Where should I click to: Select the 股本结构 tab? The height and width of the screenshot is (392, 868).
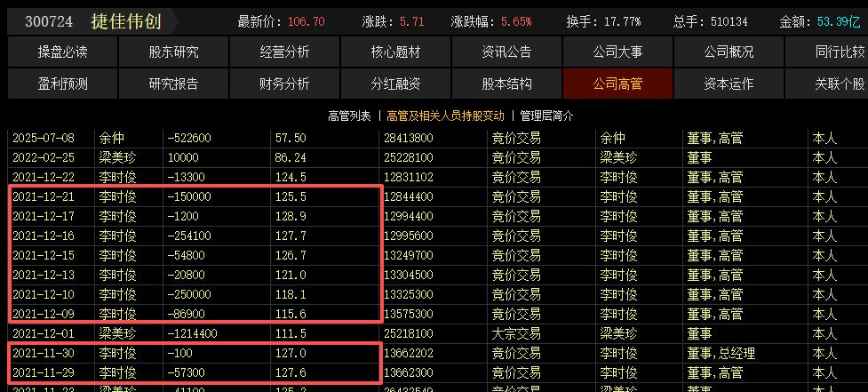tap(506, 84)
